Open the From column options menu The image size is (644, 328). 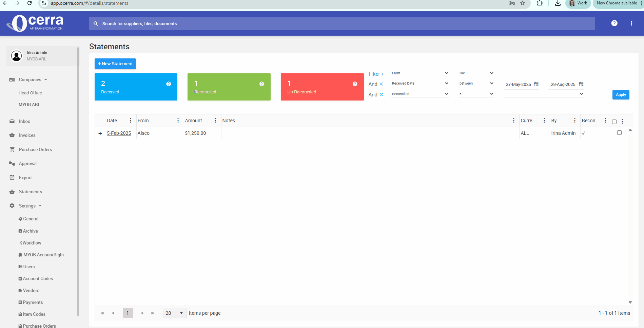178,121
